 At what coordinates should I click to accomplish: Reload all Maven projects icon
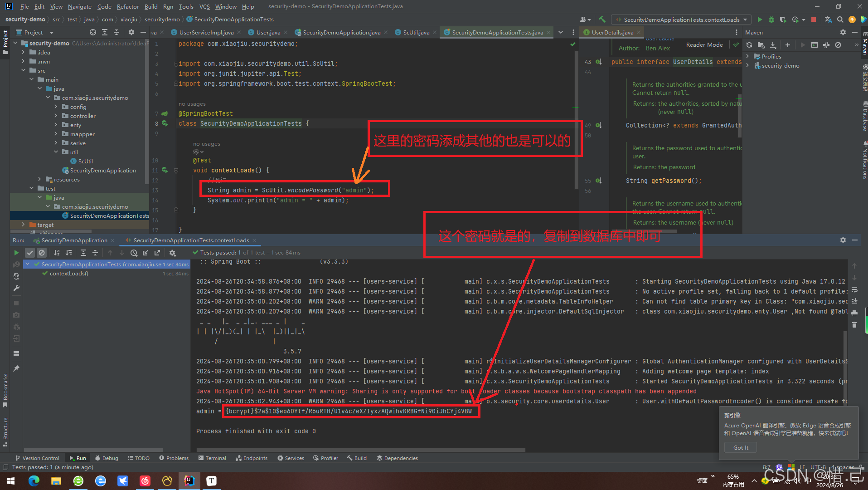coord(749,45)
